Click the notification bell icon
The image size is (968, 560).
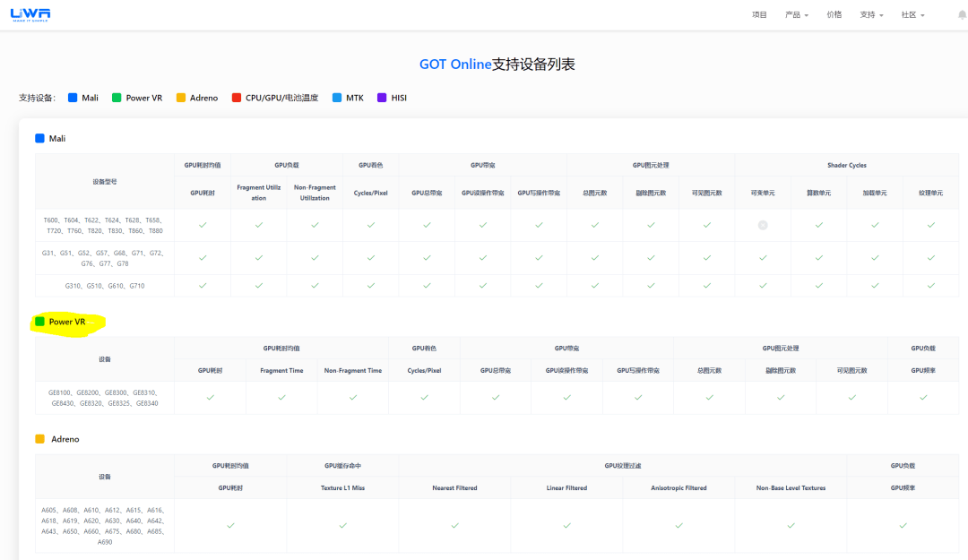[960, 14]
